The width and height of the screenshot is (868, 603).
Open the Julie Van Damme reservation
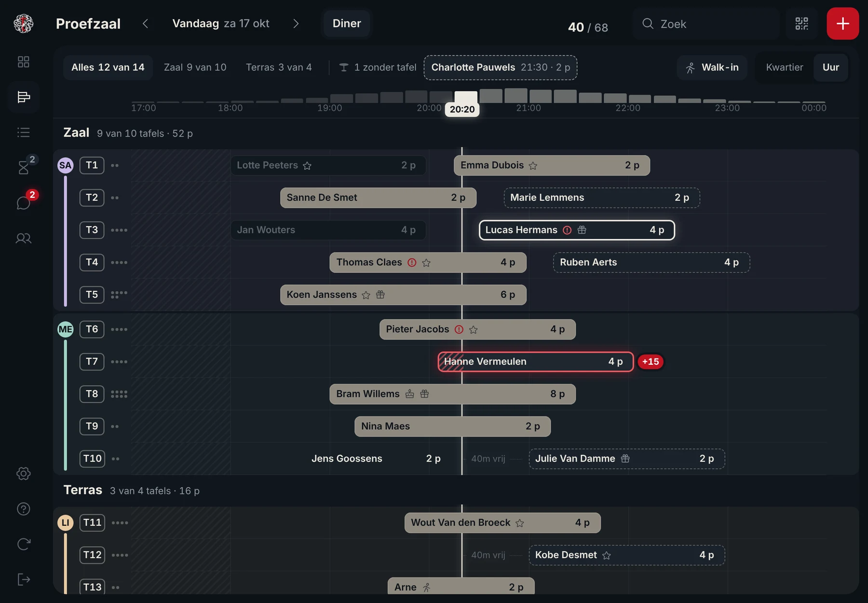(x=626, y=459)
